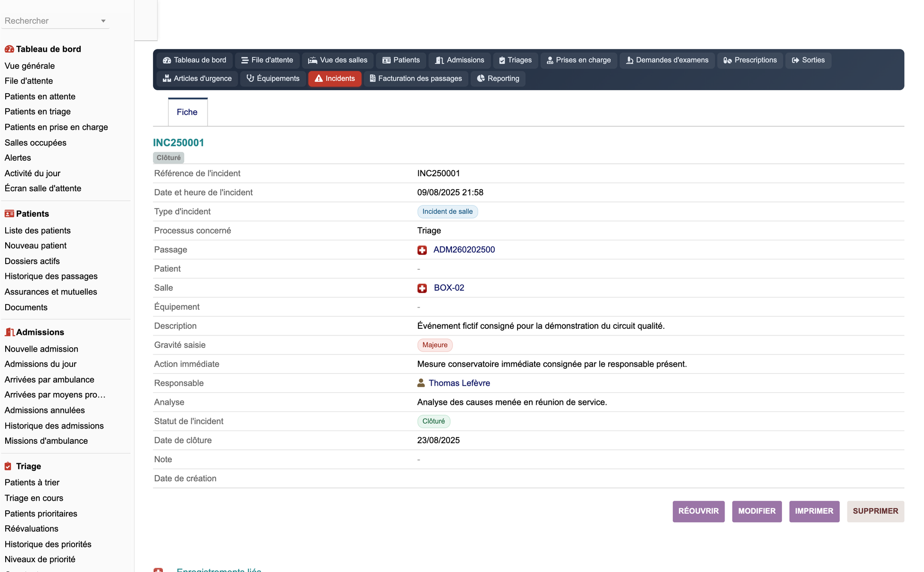Click the Triage sidebar clipboard icon

8,466
